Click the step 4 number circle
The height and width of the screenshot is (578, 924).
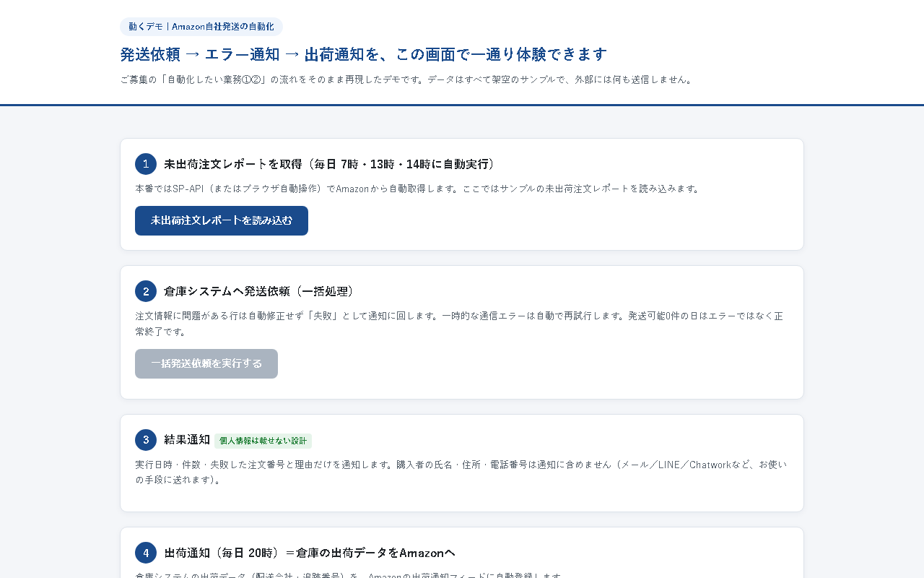pyautogui.click(x=146, y=553)
